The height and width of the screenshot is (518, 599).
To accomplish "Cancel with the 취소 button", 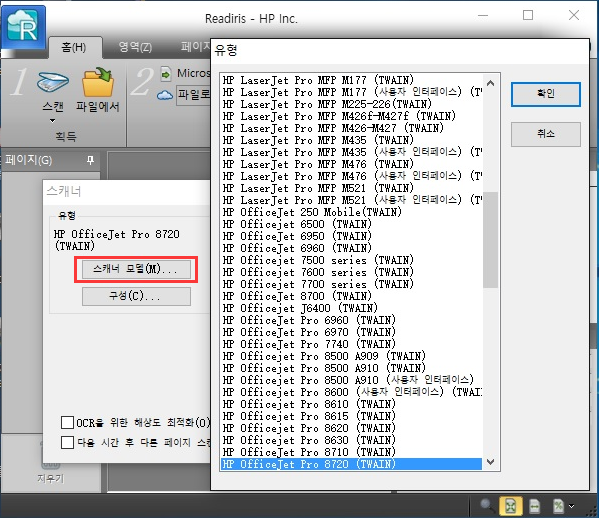I will [x=546, y=134].
